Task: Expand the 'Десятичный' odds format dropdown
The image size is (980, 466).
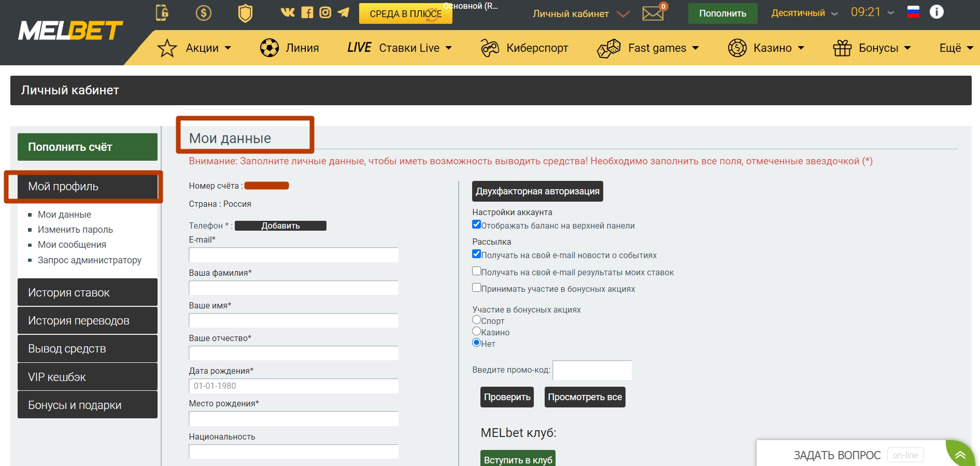Action: point(804,13)
